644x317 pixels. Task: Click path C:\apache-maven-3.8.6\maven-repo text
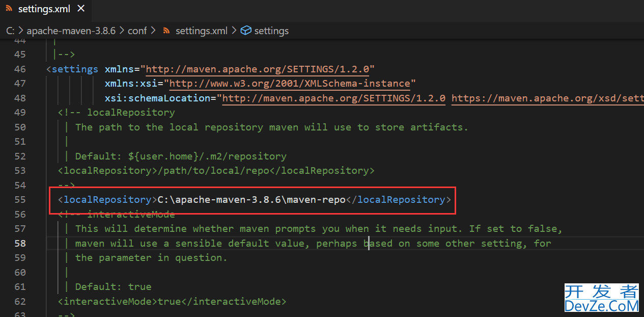[x=251, y=199]
